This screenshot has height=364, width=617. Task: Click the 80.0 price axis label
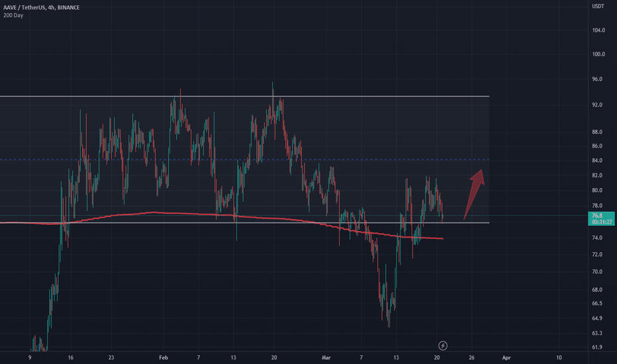pos(597,191)
